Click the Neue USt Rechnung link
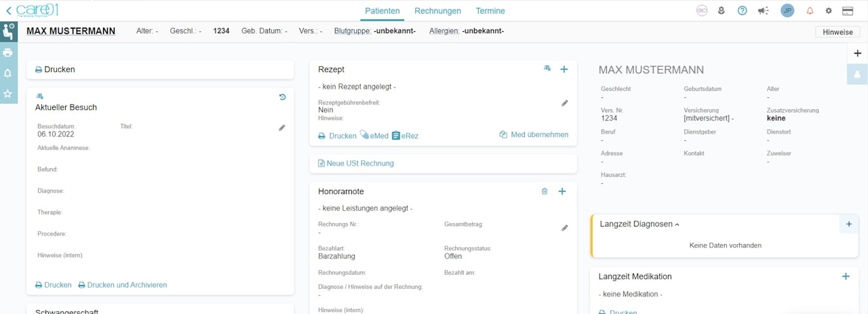 [355, 163]
